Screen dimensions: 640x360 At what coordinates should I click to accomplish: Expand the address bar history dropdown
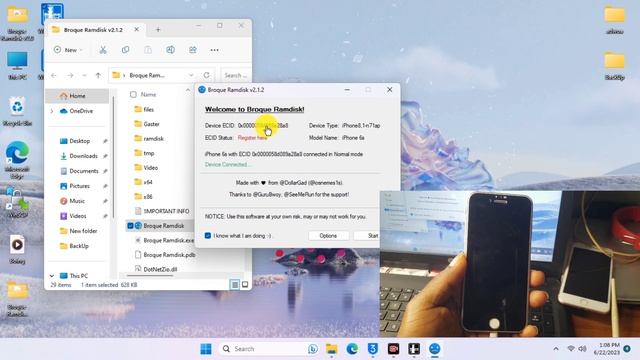coord(191,75)
